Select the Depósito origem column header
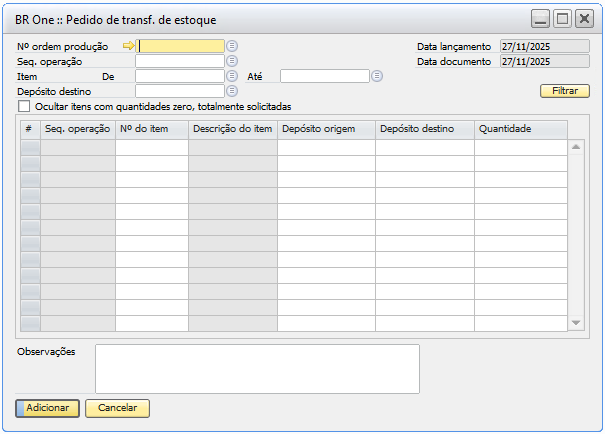The width and height of the screenshot is (605, 434). [x=326, y=129]
